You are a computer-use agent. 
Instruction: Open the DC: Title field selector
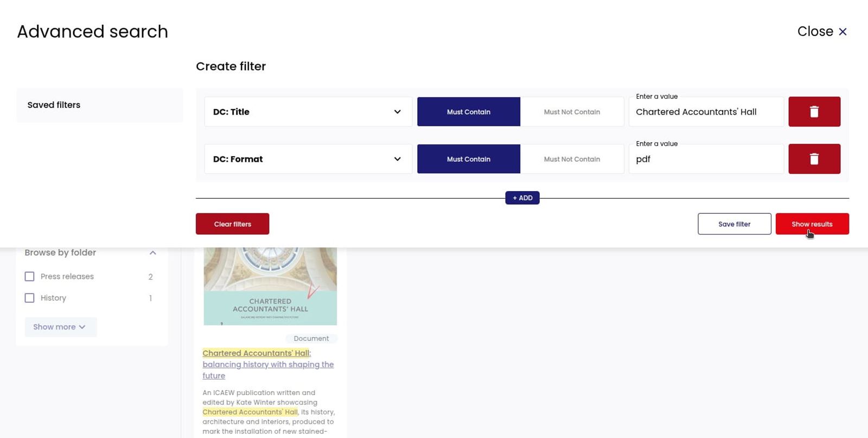coord(307,112)
